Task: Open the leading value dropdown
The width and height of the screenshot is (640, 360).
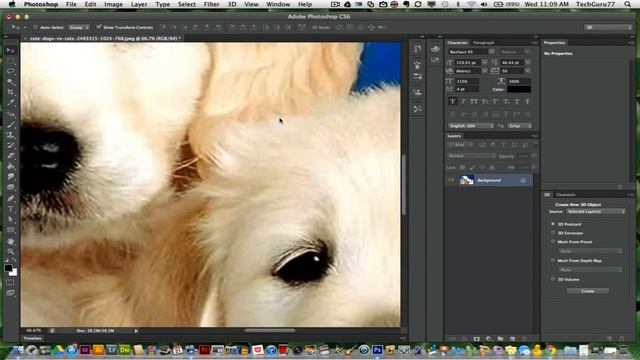Action: pos(528,62)
